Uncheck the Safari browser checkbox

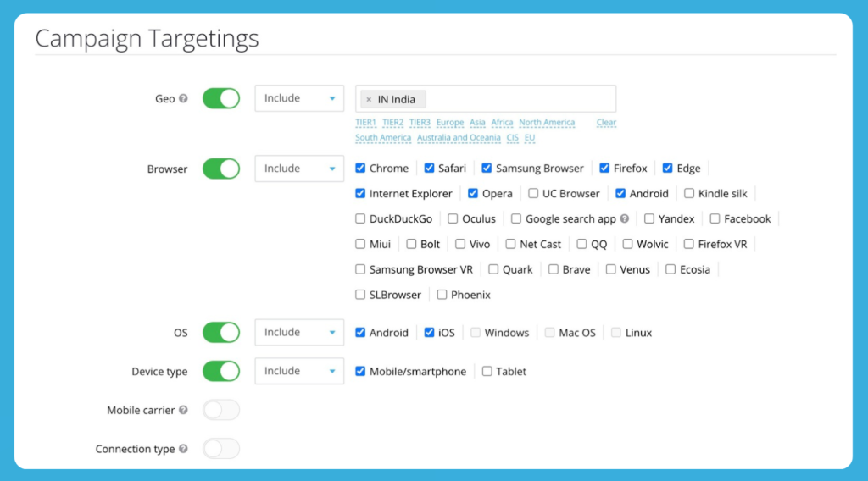click(430, 169)
